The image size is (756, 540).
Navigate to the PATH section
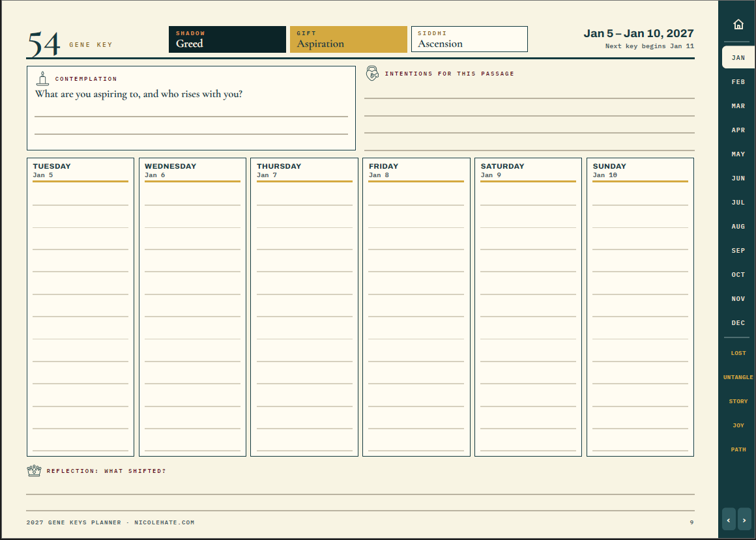click(x=738, y=449)
